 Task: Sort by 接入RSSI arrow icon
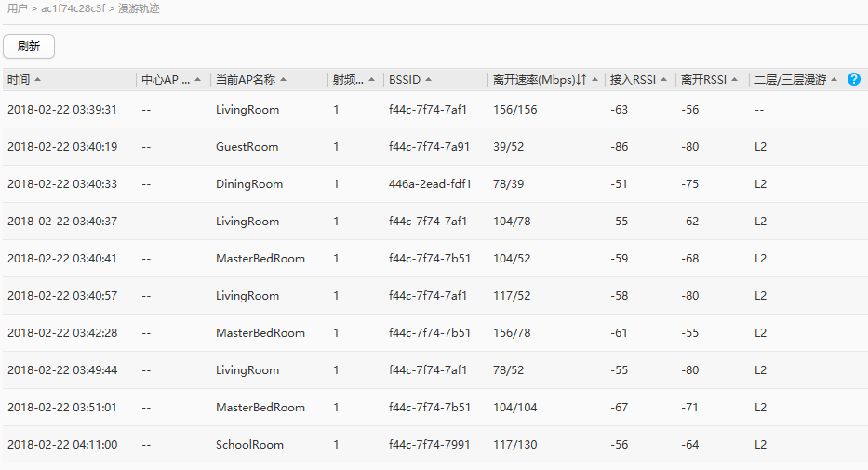[x=663, y=80]
